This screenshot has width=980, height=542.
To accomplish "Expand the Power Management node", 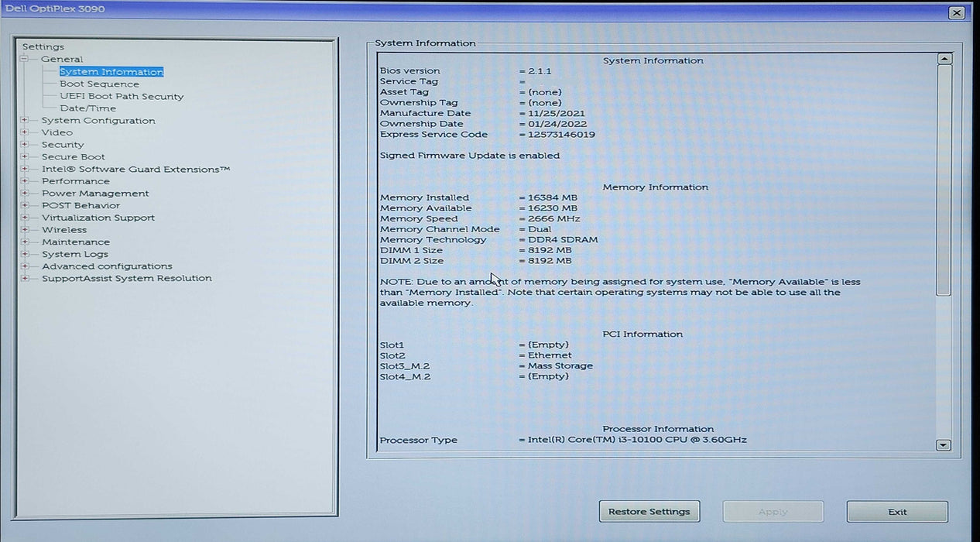I will click(25, 194).
